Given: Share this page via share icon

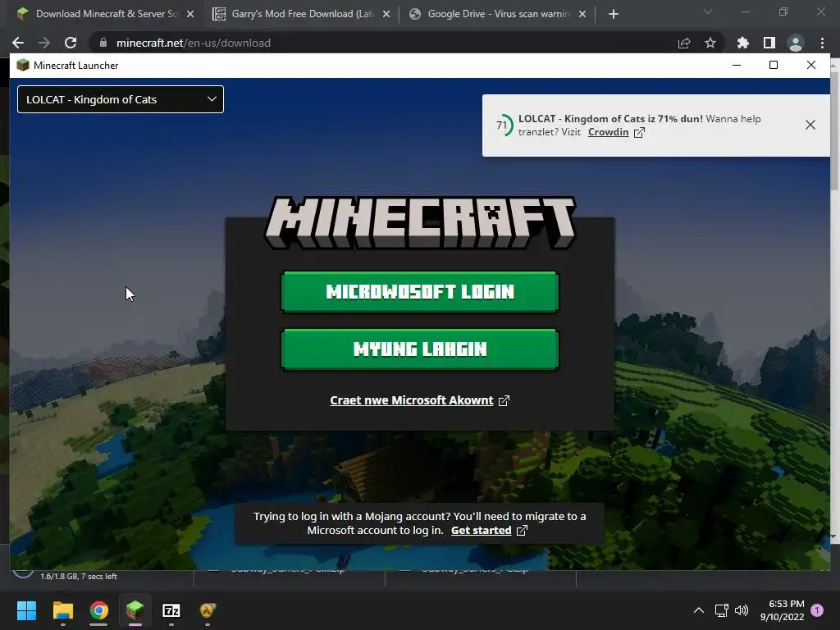Looking at the screenshot, I should tap(684, 43).
